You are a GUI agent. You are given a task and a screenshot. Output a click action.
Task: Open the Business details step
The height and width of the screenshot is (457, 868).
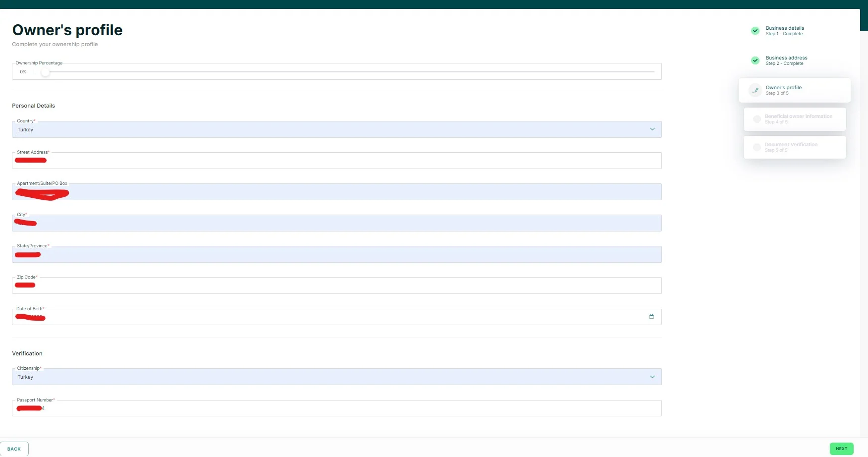click(785, 31)
